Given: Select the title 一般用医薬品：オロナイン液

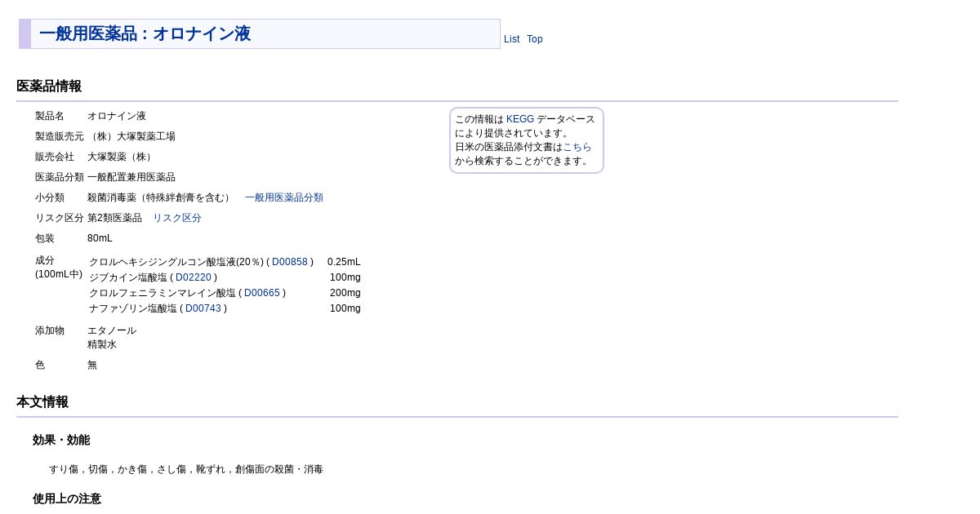Looking at the screenshot, I should 145,34.
